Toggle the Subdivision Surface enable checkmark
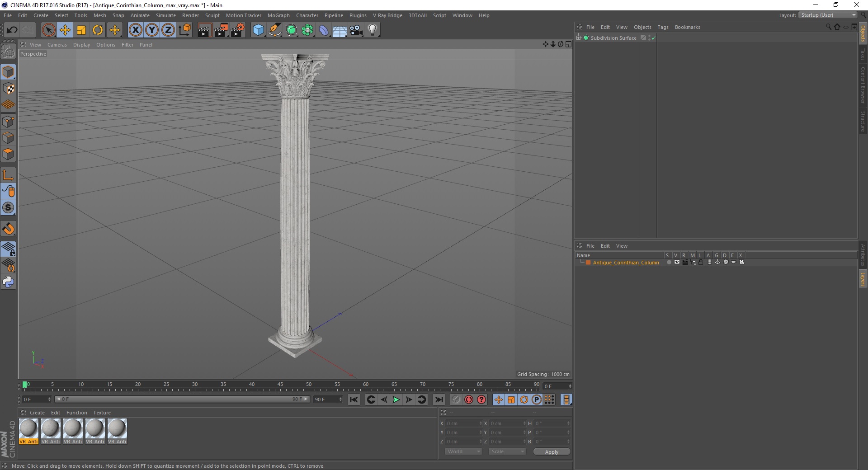868x470 pixels. [x=653, y=38]
